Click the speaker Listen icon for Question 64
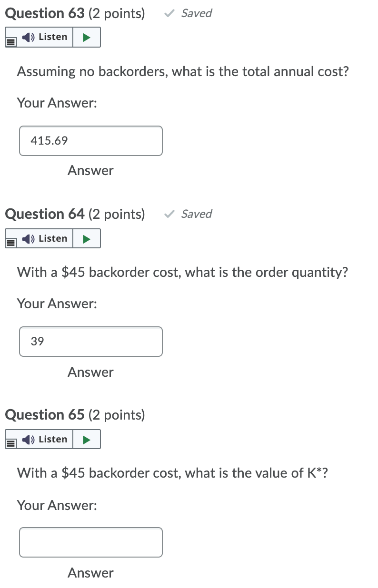The width and height of the screenshot is (378, 588). click(x=28, y=238)
